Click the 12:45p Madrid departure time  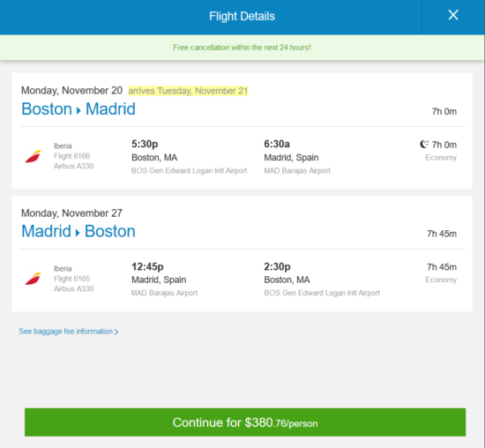147,266
